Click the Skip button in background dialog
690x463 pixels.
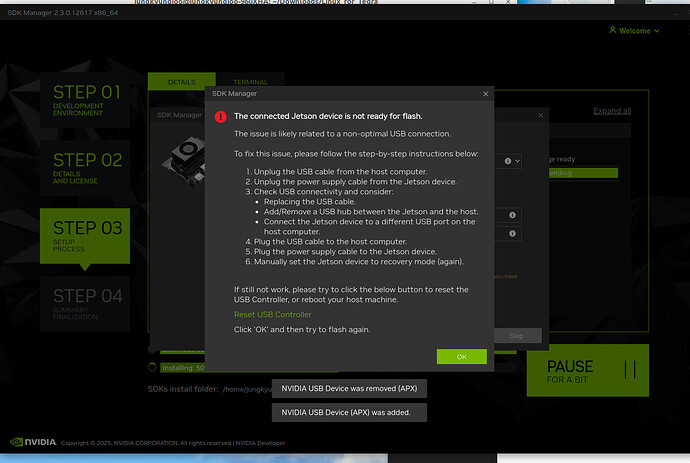pos(517,336)
